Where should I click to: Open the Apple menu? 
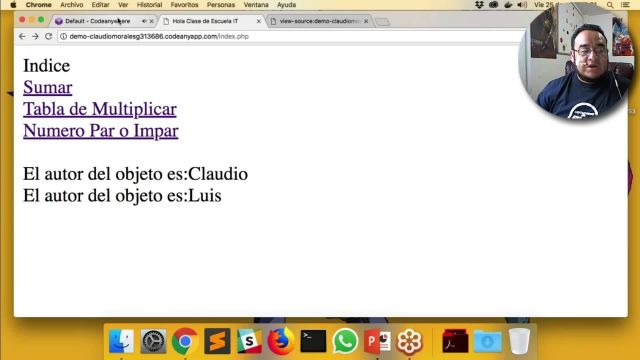13,5
